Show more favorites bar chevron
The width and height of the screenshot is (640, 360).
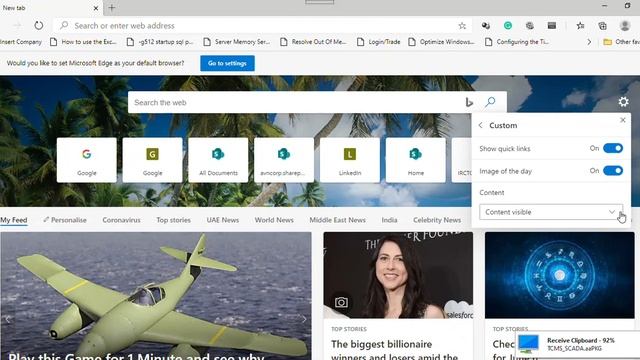[589, 42]
